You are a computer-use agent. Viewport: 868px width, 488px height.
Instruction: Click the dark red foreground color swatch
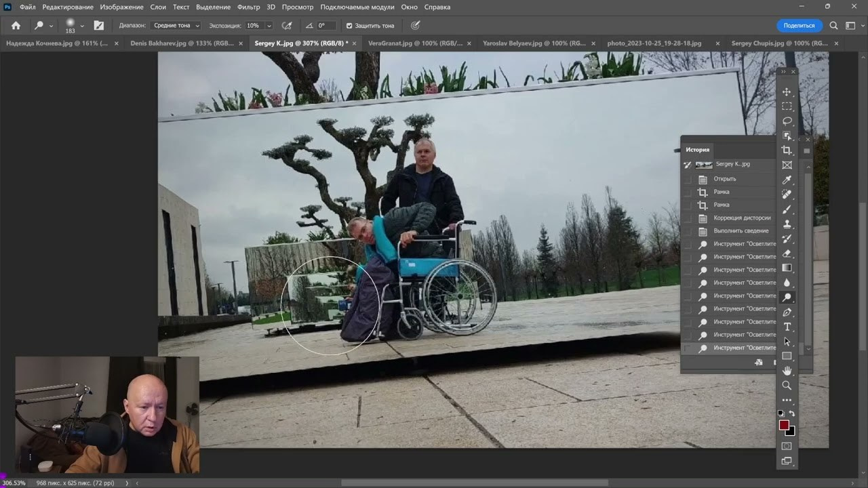[x=784, y=425]
